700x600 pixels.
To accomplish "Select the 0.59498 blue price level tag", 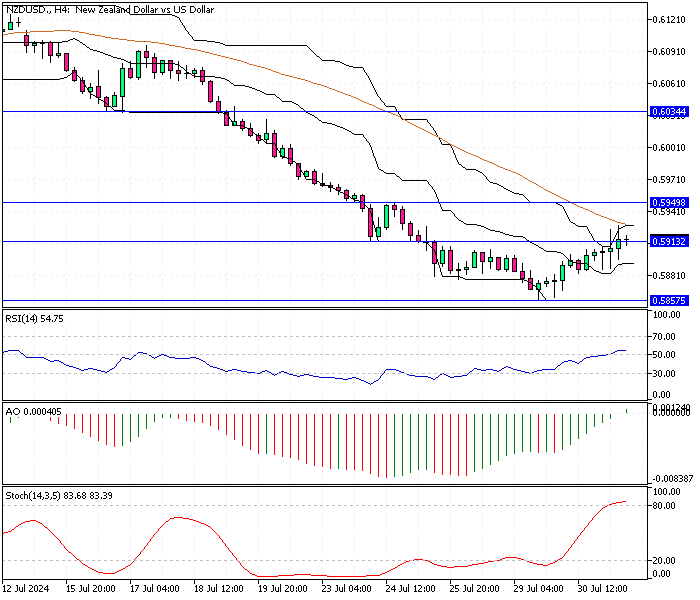I will pos(667,203).
